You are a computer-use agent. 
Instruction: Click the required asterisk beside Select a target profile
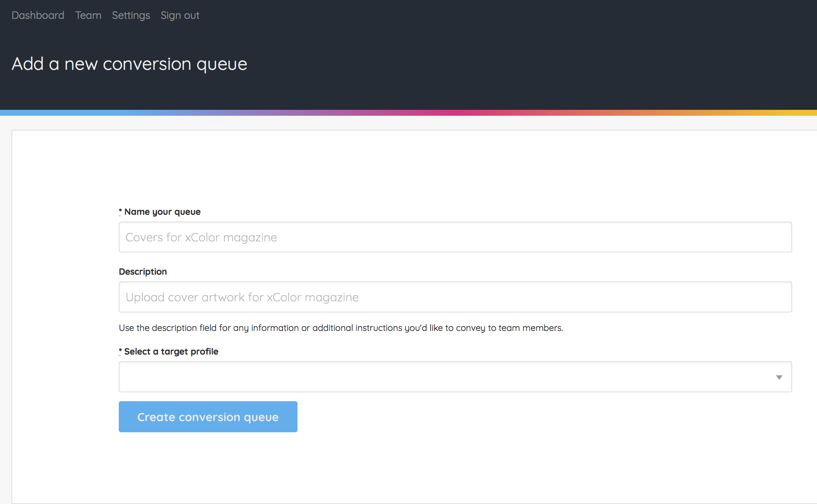120,351
